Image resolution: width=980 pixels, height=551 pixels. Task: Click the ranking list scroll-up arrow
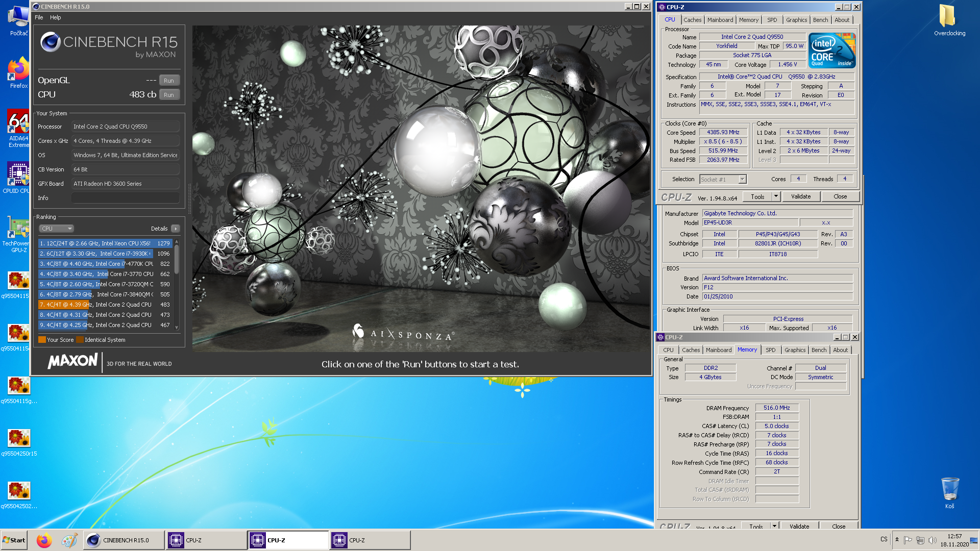pyautogui.click(x=177, y=241)
